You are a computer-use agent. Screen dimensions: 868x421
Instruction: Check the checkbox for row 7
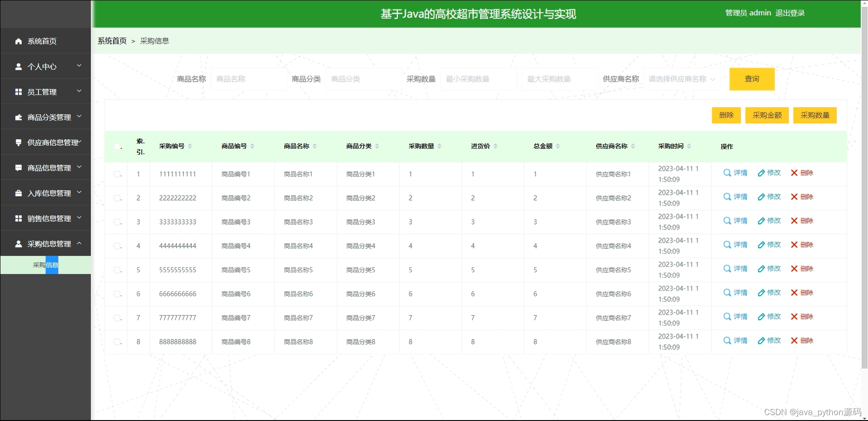(117, 318)
